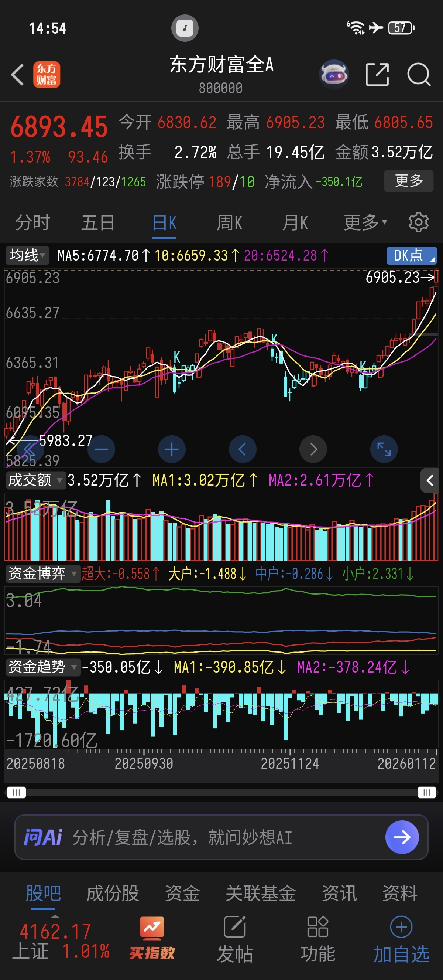The width and height of the screenshot is (443, 980).
Task: Open the search magnifier icon
Action: (419, 74)
